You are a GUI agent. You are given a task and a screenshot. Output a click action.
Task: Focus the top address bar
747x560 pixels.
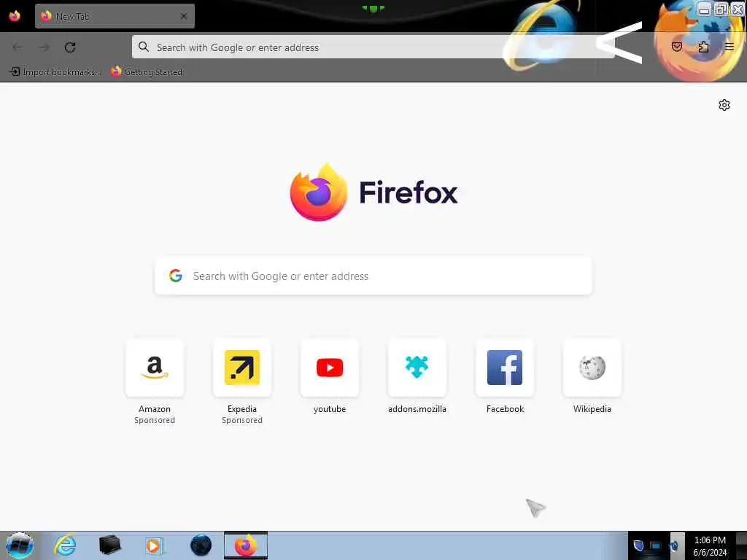373,47
